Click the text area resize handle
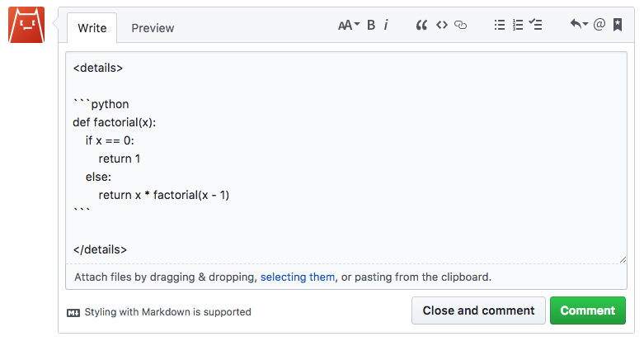Viewport: 644px width, 346px height. 623,259
